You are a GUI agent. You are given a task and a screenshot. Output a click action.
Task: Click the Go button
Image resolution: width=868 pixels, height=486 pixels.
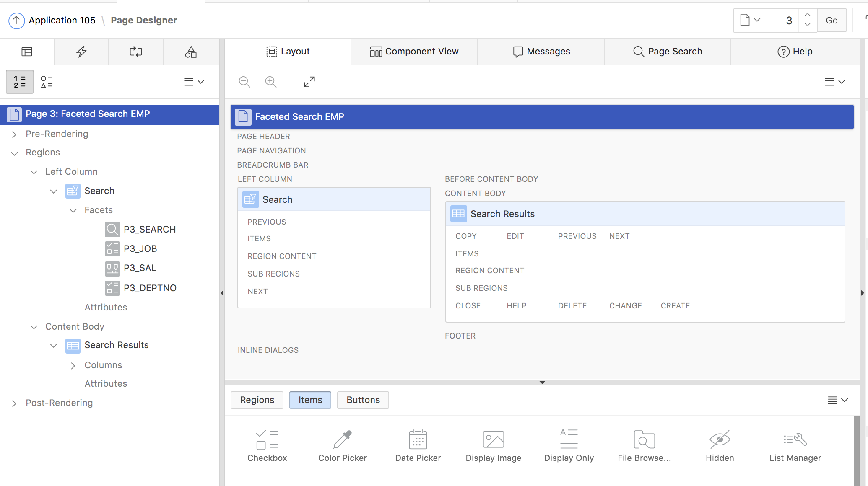(x=832, y=20)
